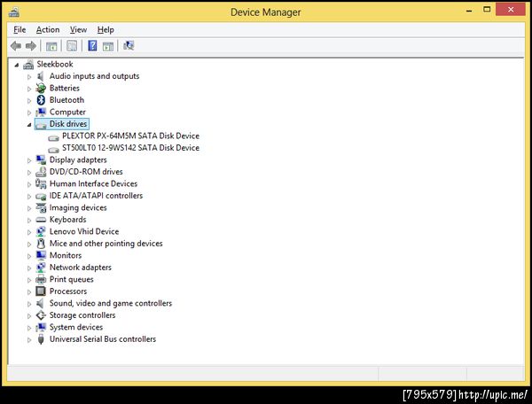Click the Mice and other pointing devices icon
The width and height of the screenshot is (532, 404).
click(41, 244)
